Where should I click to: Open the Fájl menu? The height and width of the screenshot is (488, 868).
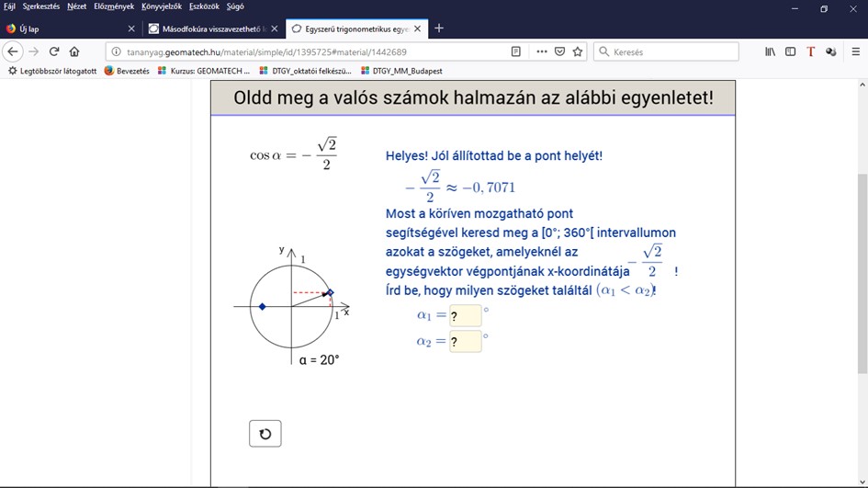pyautogui.click(x=9, y=6)
